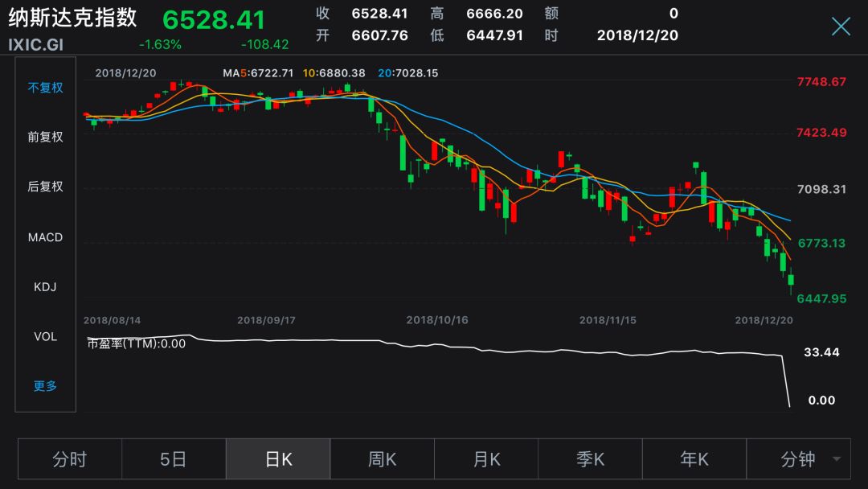This screenshot has height=489, width=868.
Task: Show the VOL volume indicator
Action: tap(45, 336)
